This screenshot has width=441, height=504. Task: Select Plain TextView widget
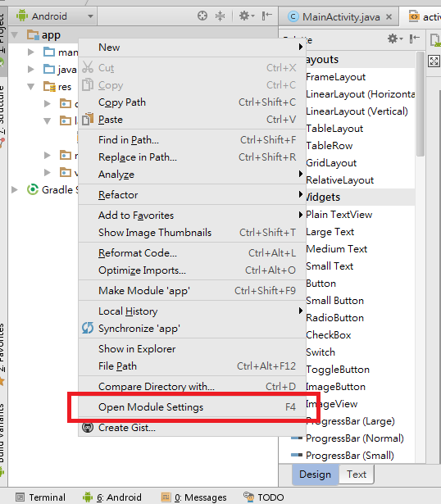pyautogui.click(x=339, y=215)
